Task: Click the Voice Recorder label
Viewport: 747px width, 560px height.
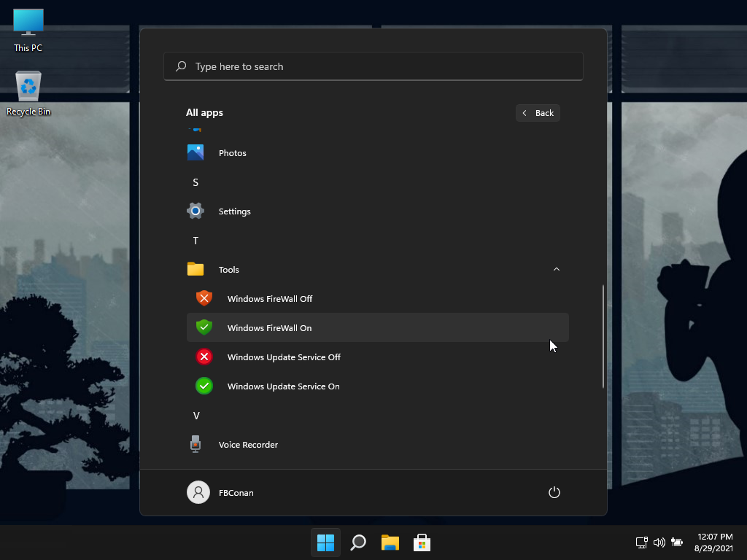Action: [248, 444]
